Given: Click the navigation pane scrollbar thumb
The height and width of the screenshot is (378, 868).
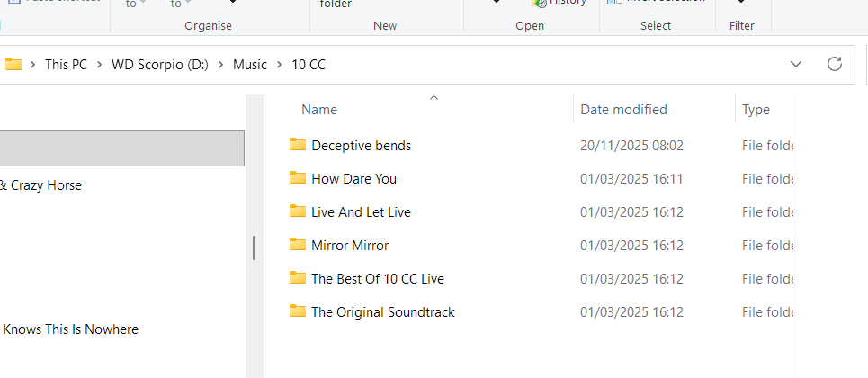Looking at the screenshot, I should point(254,247).
